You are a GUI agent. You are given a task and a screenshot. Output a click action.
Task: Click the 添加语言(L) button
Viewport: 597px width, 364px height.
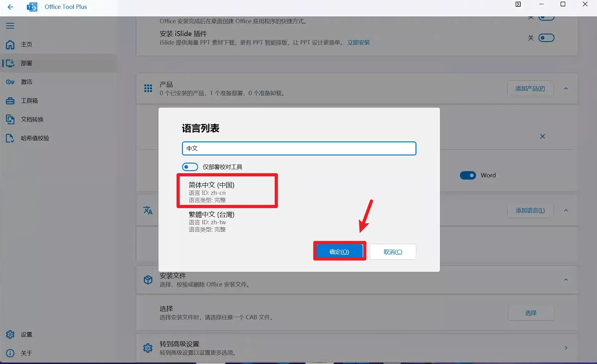(530, 211)
